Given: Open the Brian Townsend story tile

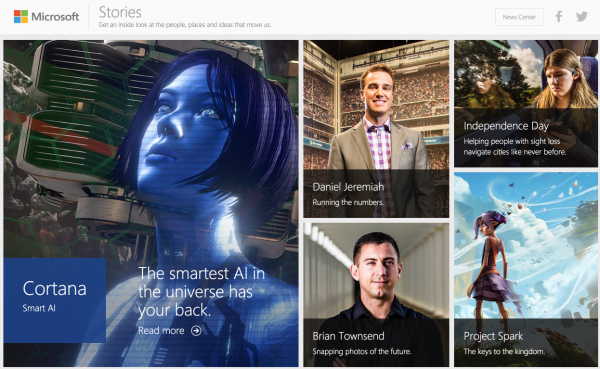Looking at the screenshot, I should [x=376, y=295].
